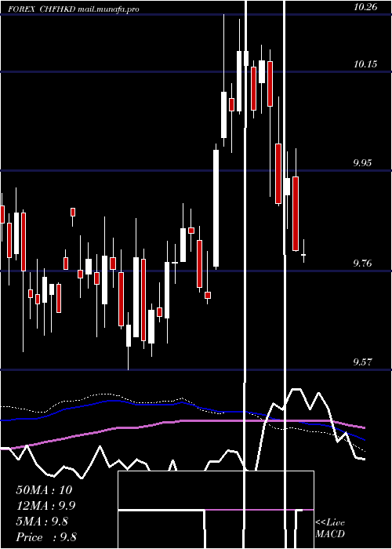The image size is (392, 549).
Task: Click the <<Live MACD label
Action: coord(330,528)
